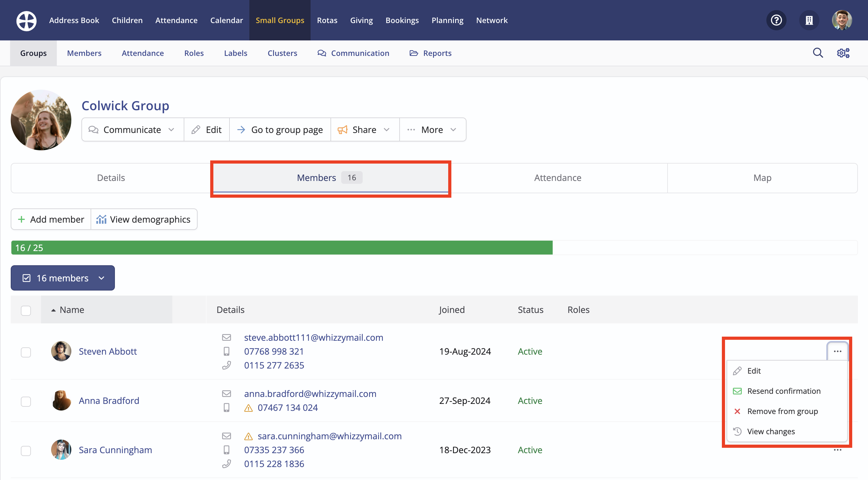Click the Add member button
This screenshot has height=480, width=868.
click(x=51, y=219)
